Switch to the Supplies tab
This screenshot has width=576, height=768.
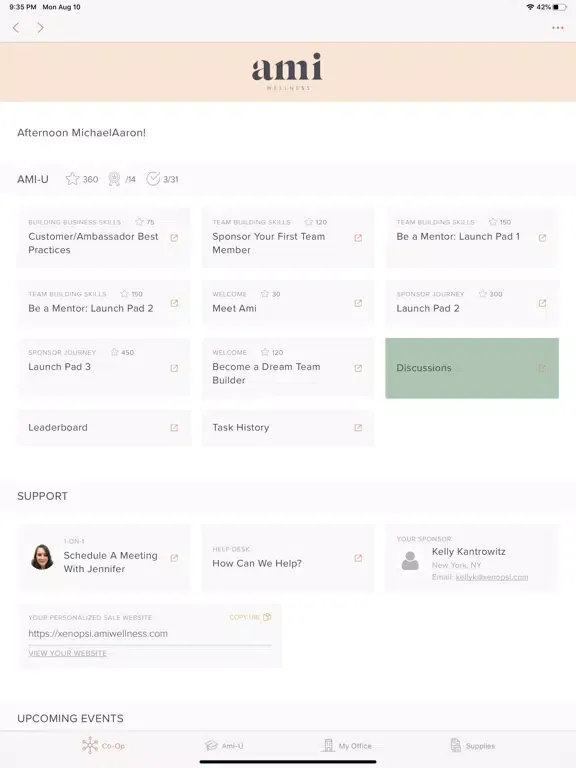pyautogui.click(x=472, y=745)
